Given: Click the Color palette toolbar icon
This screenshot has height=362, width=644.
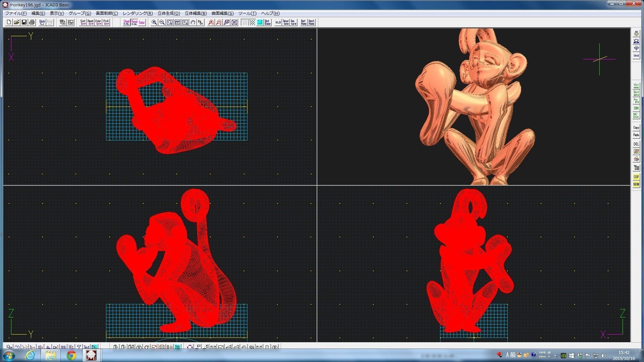Looking at the screenshot, I should pyautogui.click(x=142, y=22).
